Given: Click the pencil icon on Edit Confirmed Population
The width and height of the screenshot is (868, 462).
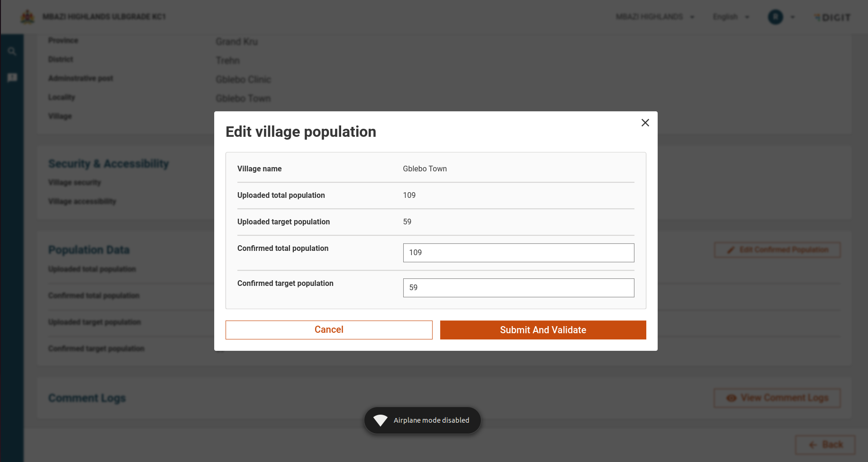Looking at the screenshot, I should coord(731,250).
